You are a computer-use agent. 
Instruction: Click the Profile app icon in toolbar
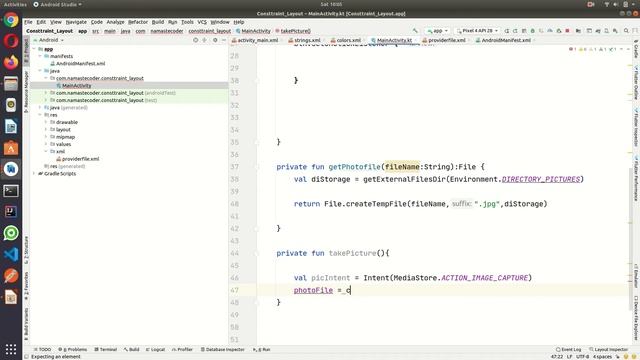click(x=550, y=31)
